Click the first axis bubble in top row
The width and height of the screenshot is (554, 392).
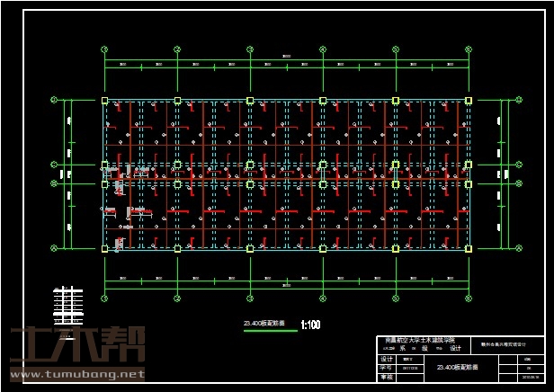pyautogui.click(x=105, y=49)
